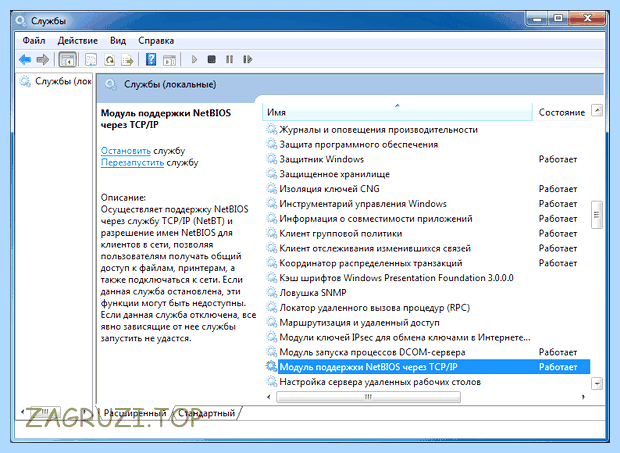Open the Файл menu
Viewport: 620px width, 453px height.
(x=34, y=40)
